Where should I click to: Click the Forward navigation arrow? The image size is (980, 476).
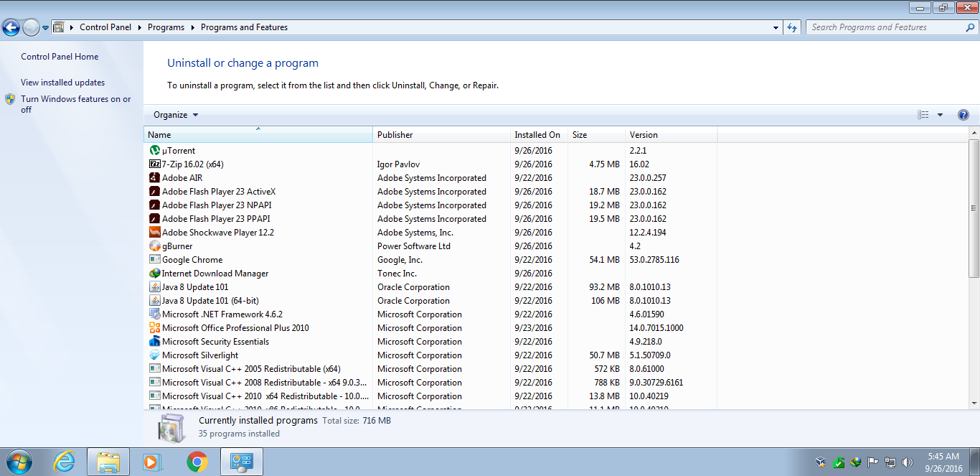[x=31, y=27]
